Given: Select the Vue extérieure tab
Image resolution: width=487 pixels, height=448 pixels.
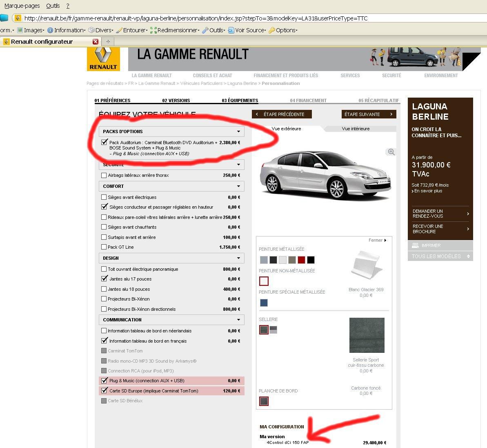Looking at the screenshot, I should [x=286, y=129].
